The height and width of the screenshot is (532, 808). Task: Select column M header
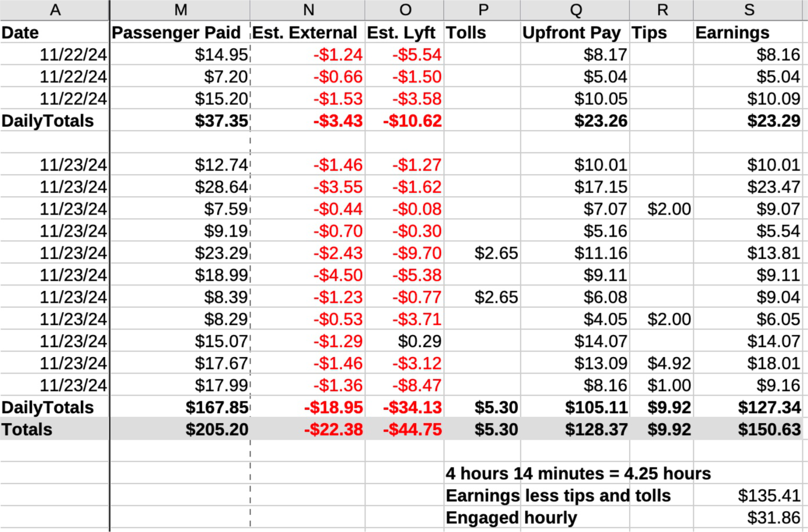180,10
